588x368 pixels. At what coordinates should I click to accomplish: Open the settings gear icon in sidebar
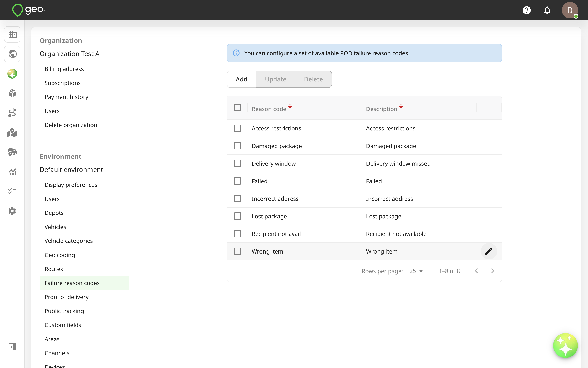coord(12,211)
